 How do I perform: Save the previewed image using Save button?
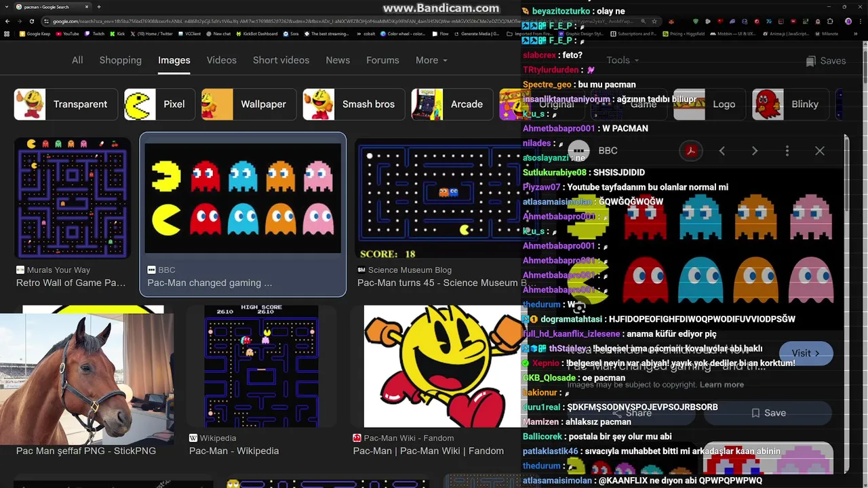tap(768, 413)
